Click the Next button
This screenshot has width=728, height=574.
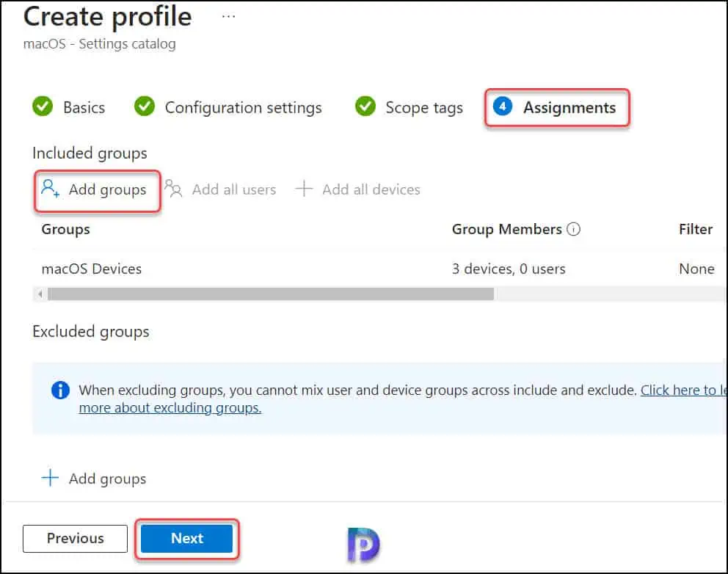[186, 538]
